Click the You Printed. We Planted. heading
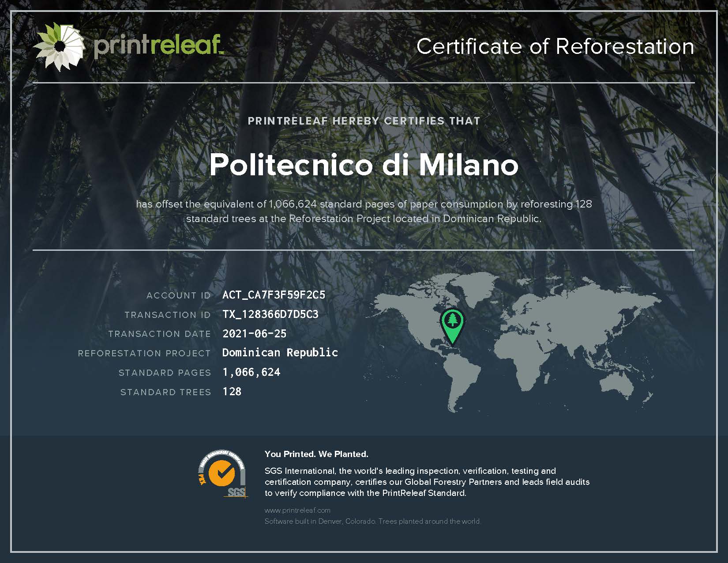The image size is (728, 563). pos(316,454)
